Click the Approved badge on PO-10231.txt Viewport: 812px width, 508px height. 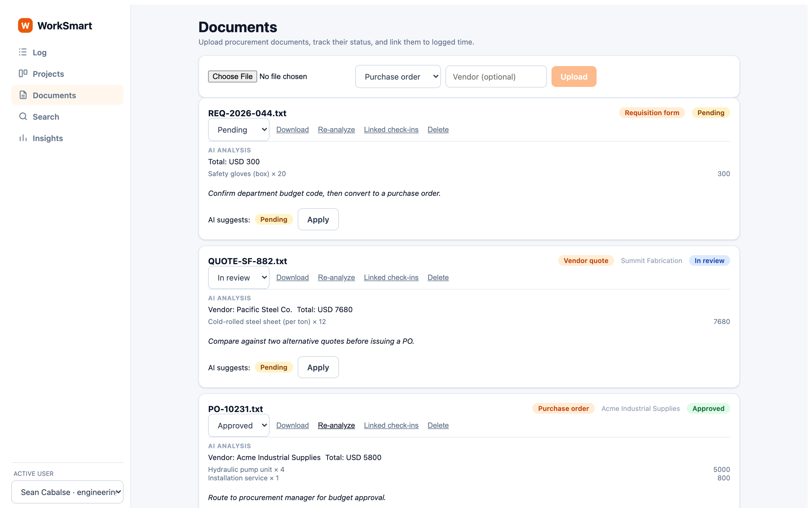(708, 409)
